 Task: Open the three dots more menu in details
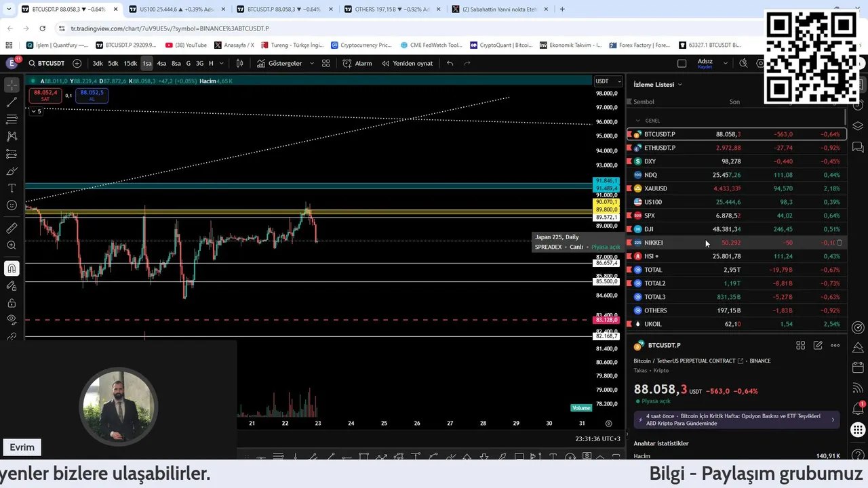(x=835, y=346)
